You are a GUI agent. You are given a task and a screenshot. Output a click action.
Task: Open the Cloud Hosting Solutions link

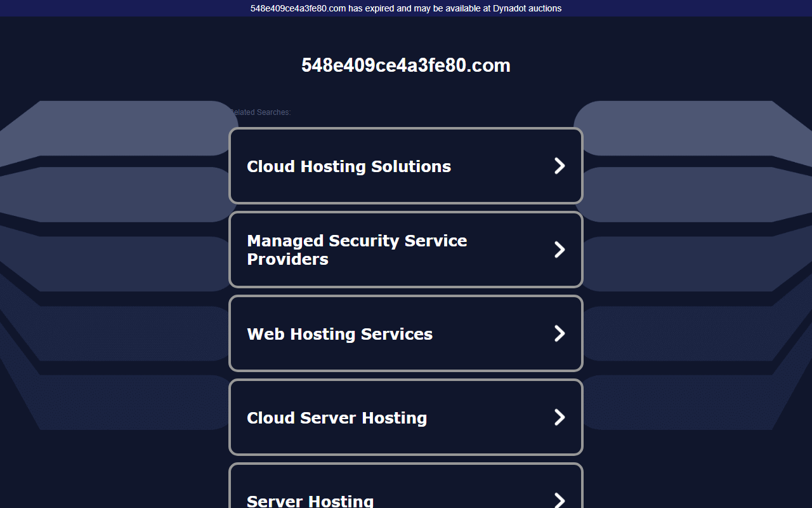pos(406,166)
